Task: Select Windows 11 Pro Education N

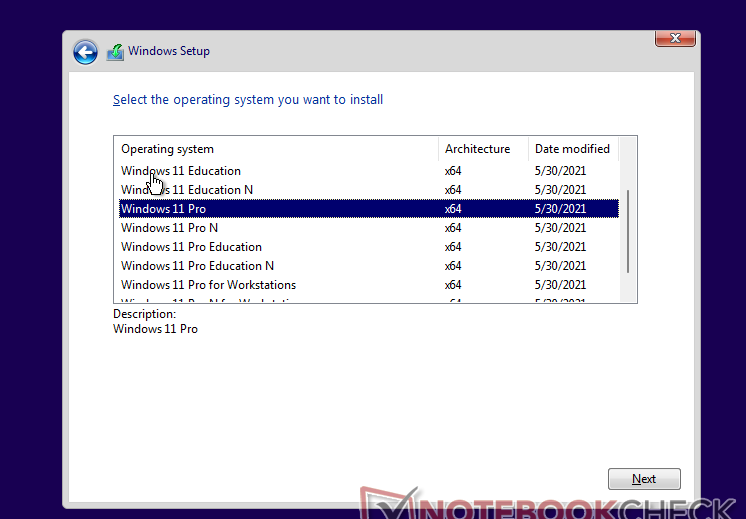Action: click(197, 266)
